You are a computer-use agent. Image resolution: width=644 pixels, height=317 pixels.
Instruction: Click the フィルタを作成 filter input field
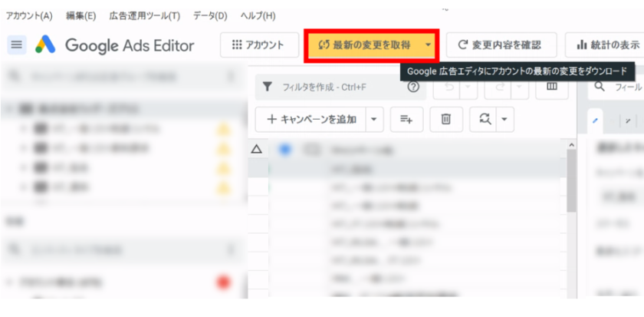[337, 87]
